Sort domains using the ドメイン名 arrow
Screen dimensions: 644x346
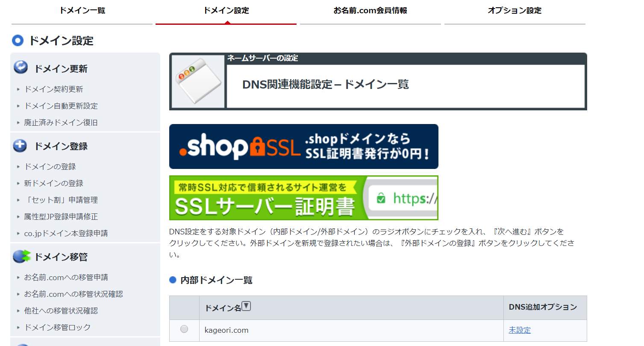pos(246,306)
